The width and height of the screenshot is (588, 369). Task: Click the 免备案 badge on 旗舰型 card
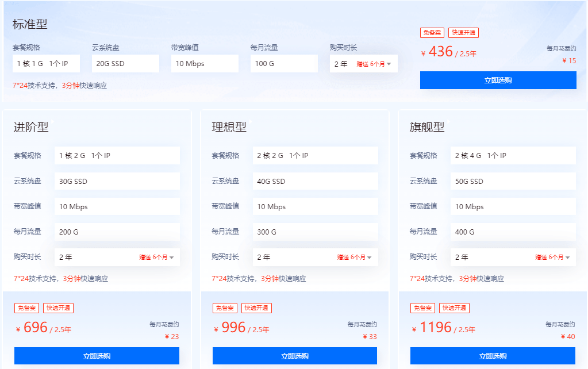(423, 307)
